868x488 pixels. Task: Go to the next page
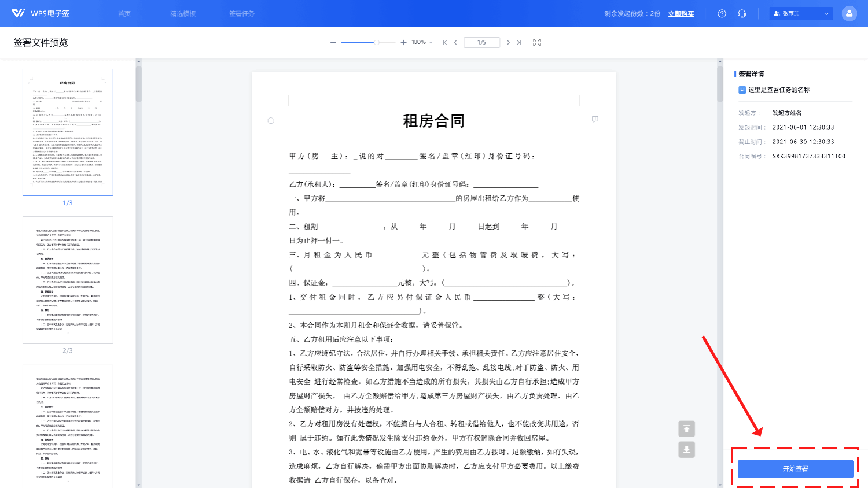pyautogui.click(x=508, y=42)
